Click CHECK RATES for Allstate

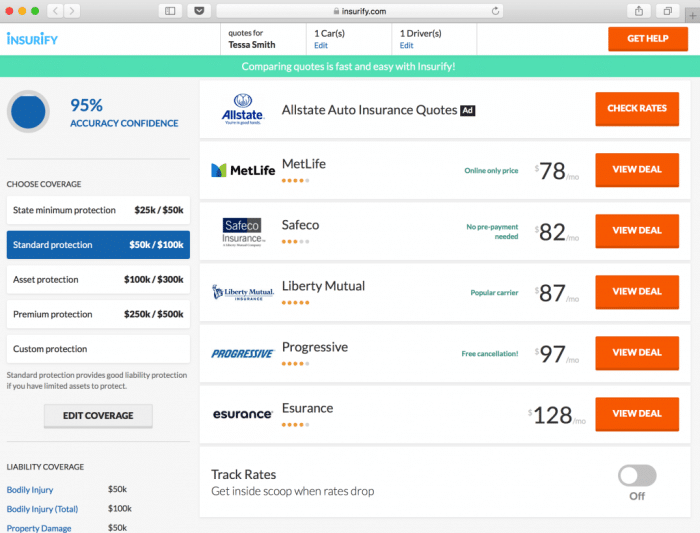point(637,108)
